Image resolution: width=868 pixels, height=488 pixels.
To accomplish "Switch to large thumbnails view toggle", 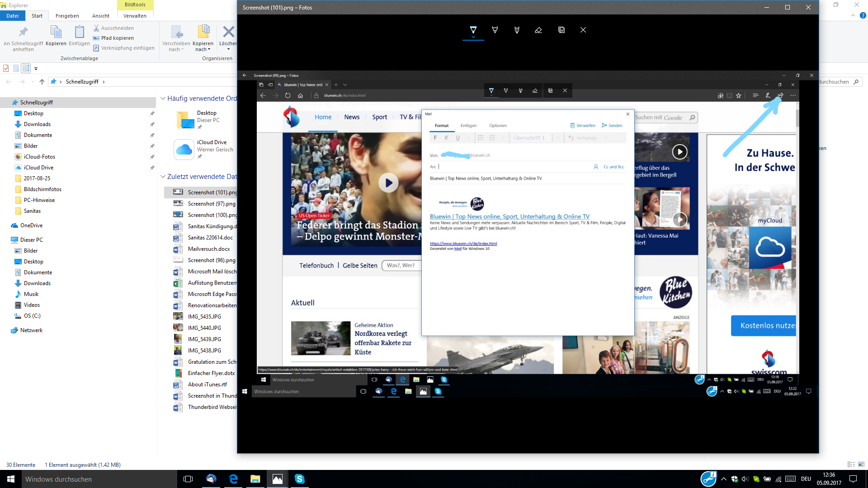I will pyautogui.click(x=861, y=465).
